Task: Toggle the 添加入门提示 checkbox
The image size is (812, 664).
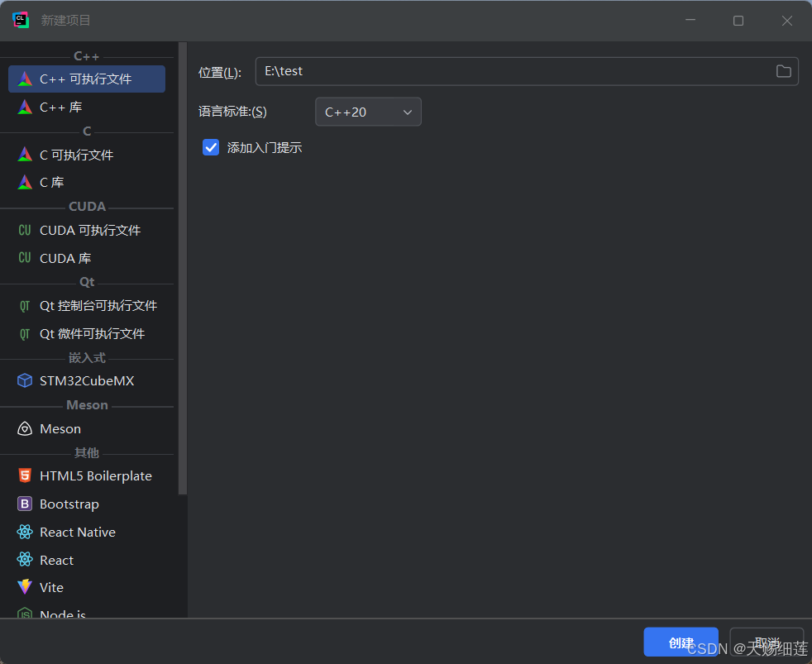Action: point(211,148)
